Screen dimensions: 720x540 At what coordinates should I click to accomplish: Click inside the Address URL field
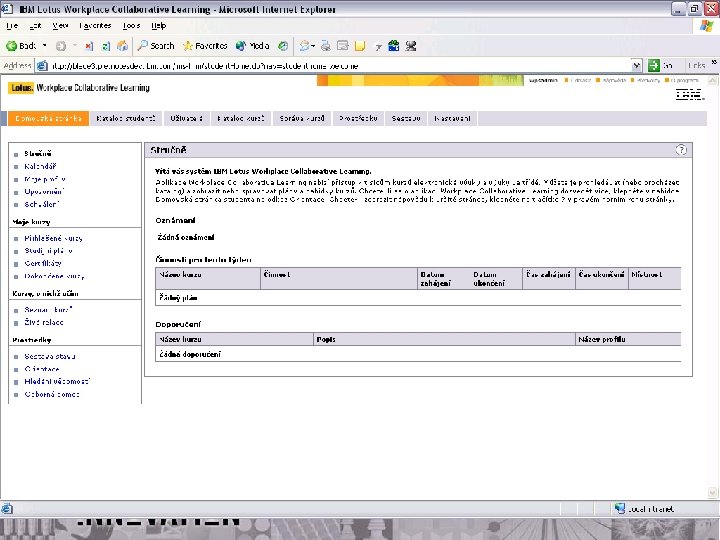point(340,66)
